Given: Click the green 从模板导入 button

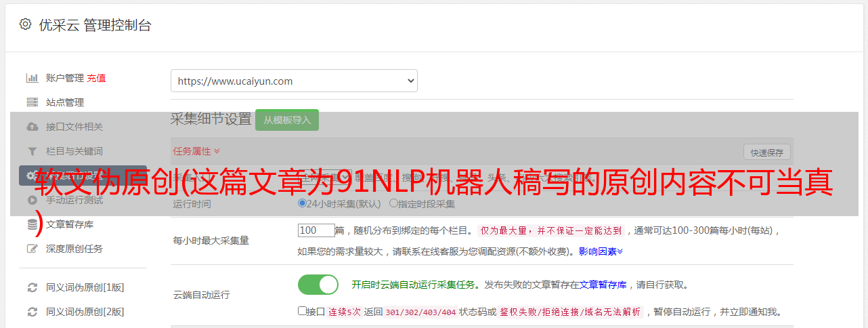Looking at the screenshot, I should point(287,120).
